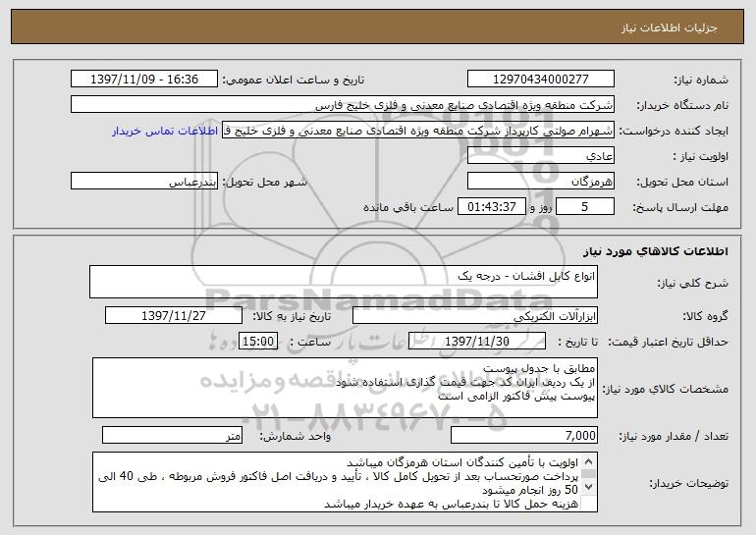756x535 pixels.
Task: Click the buyer organization name field
Action: (x=343, y=105)
